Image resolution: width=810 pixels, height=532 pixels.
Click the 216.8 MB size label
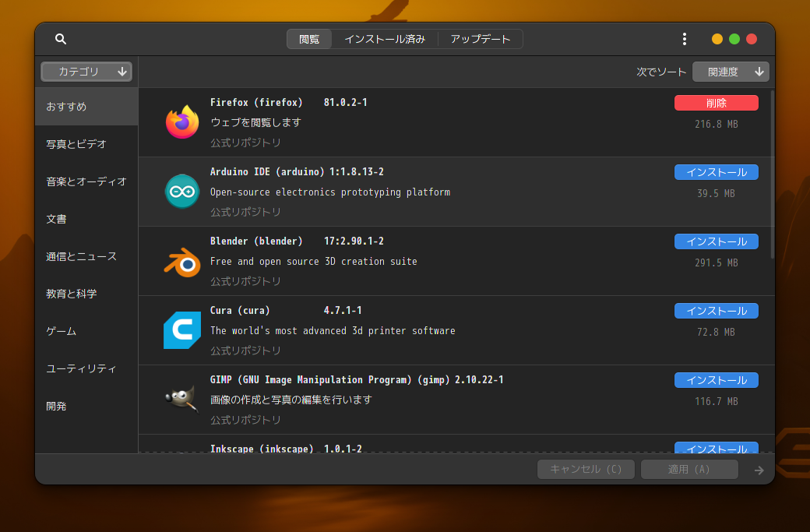coord(716,124)
